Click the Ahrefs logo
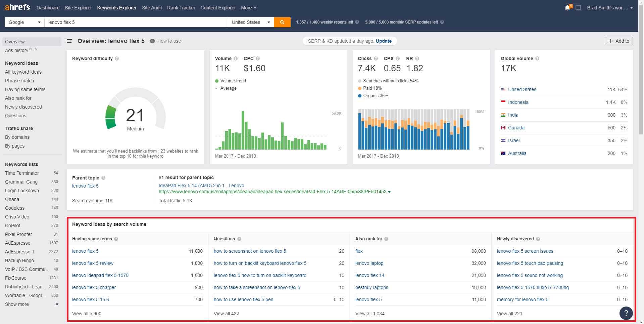 [x=17, y=7]
